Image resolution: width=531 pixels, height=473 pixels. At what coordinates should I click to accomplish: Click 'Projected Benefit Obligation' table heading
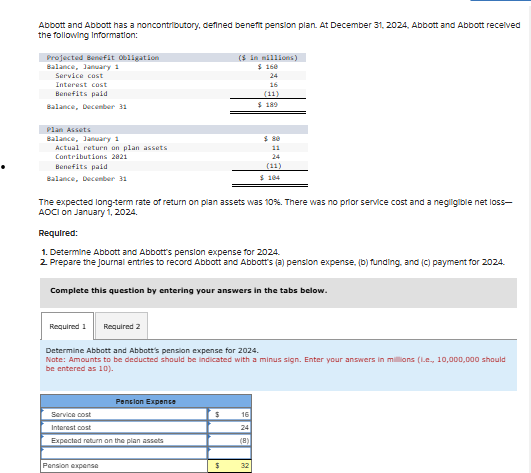103,58
